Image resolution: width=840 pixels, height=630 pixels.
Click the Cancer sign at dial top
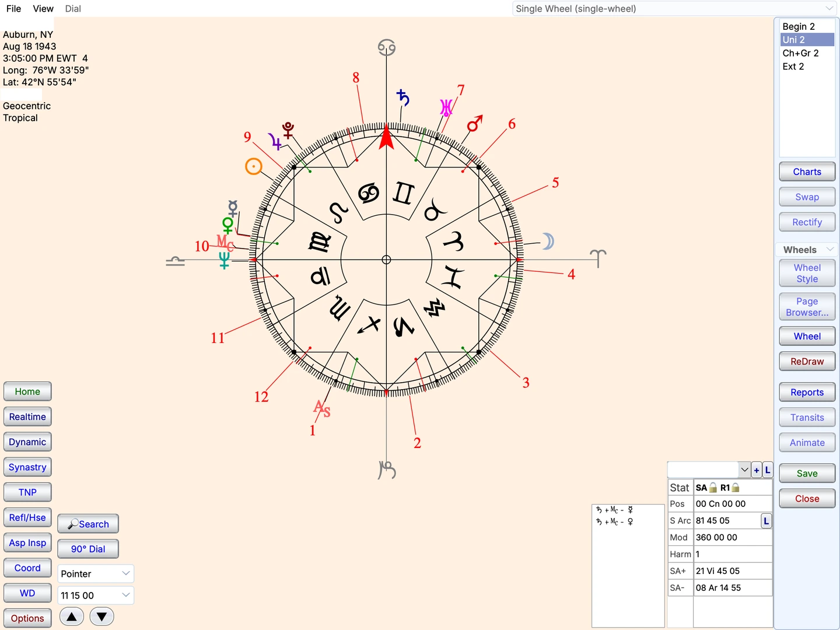pos(386,47)
